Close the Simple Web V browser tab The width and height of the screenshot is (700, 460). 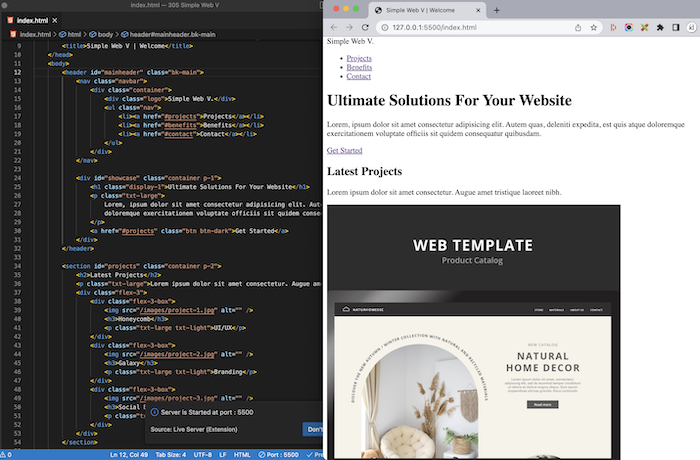[x=478, y=10]
